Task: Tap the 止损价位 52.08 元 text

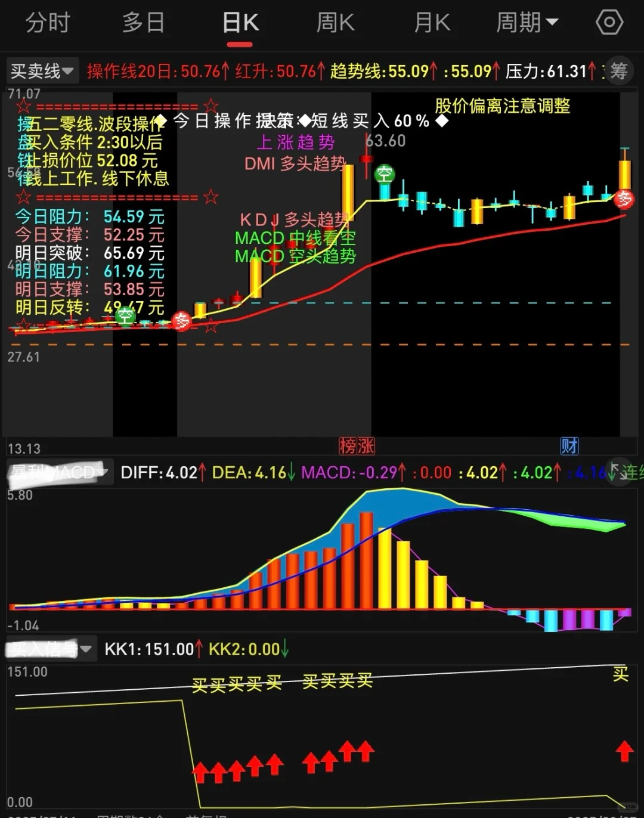Action: (x=92, y=160)
